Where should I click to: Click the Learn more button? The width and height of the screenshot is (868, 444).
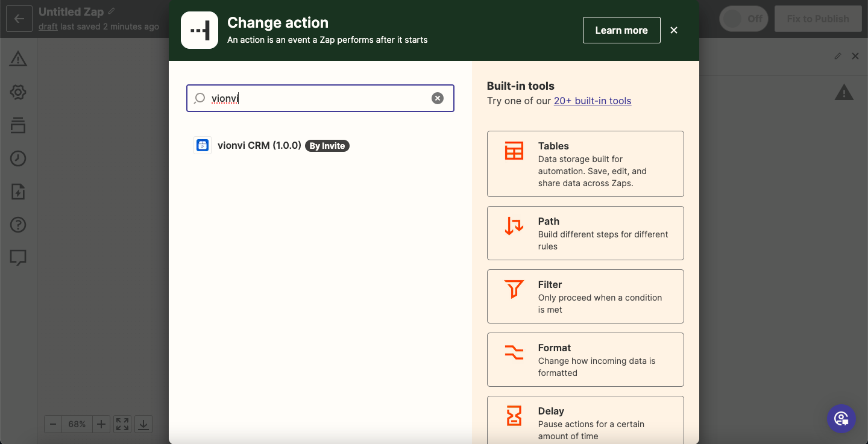pyautogui.click(x=621, y=30)
